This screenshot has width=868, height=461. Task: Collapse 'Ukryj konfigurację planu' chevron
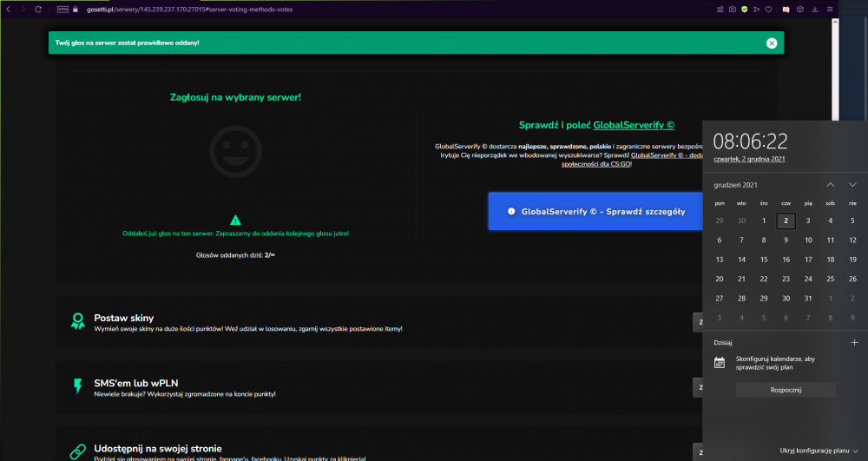coord(856,451)
